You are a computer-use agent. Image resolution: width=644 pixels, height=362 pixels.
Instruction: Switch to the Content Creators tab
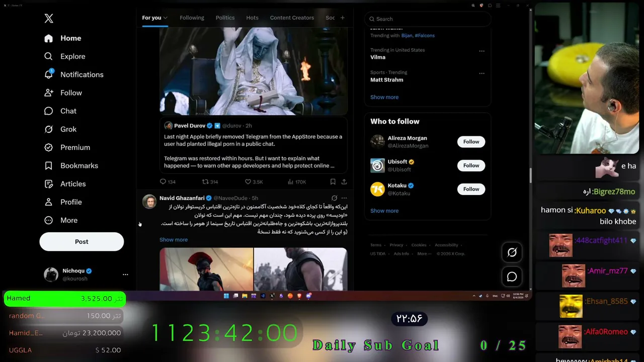(292, 18)
